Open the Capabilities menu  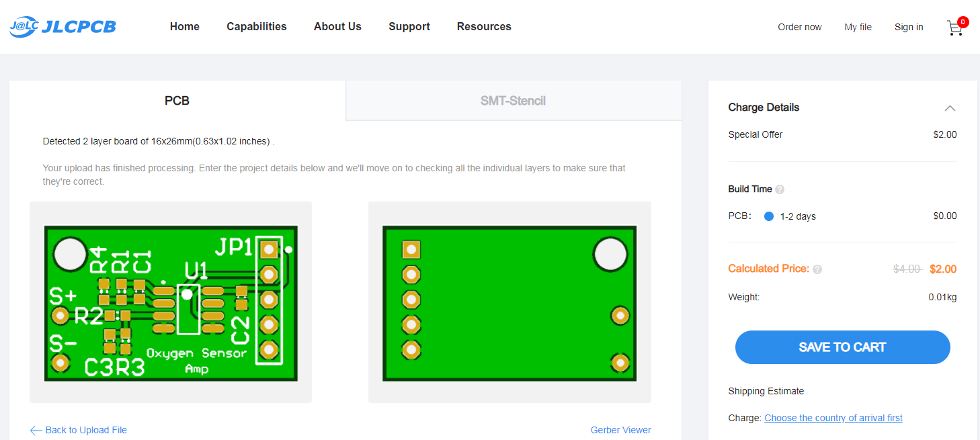pyautogui.click(x=257, y=27)
